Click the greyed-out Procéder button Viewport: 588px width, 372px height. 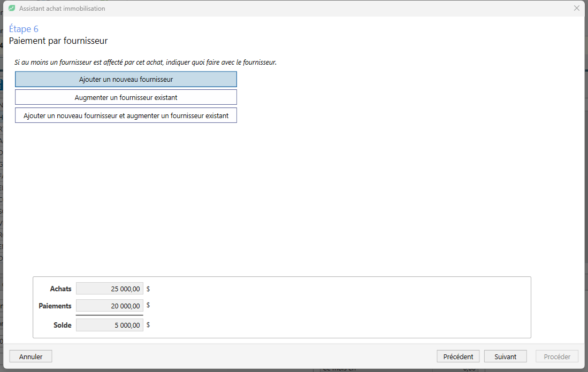pyautogui.click(x=557, y=356)
